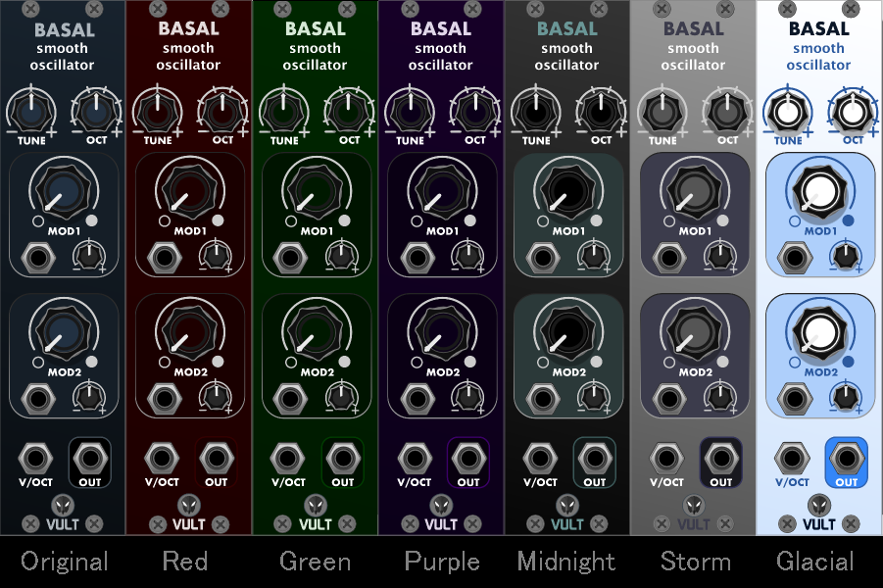Click the small MOD1 attenuator knob on Purple
The width and height of the screenshot is (883, 588).
(467, 256)
